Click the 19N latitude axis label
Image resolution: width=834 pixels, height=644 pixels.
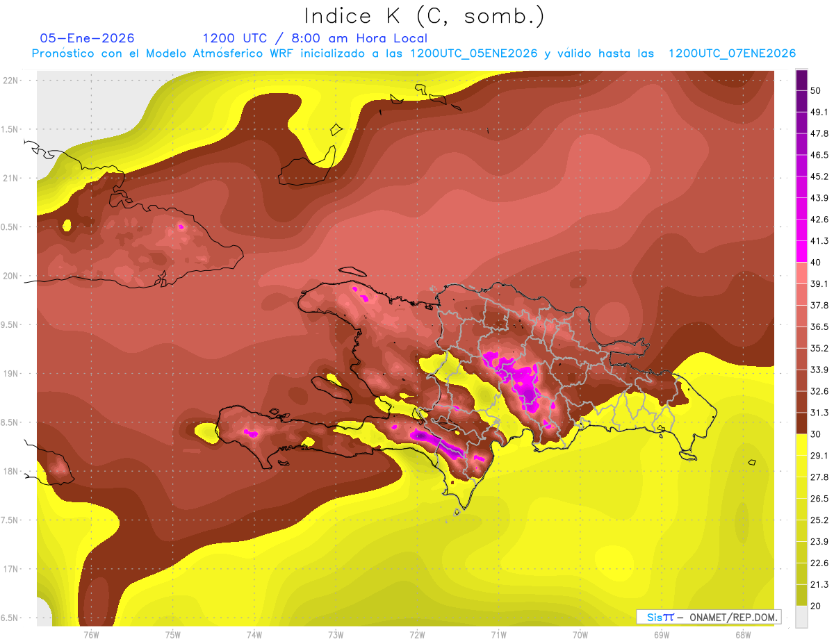coord(12,373)
